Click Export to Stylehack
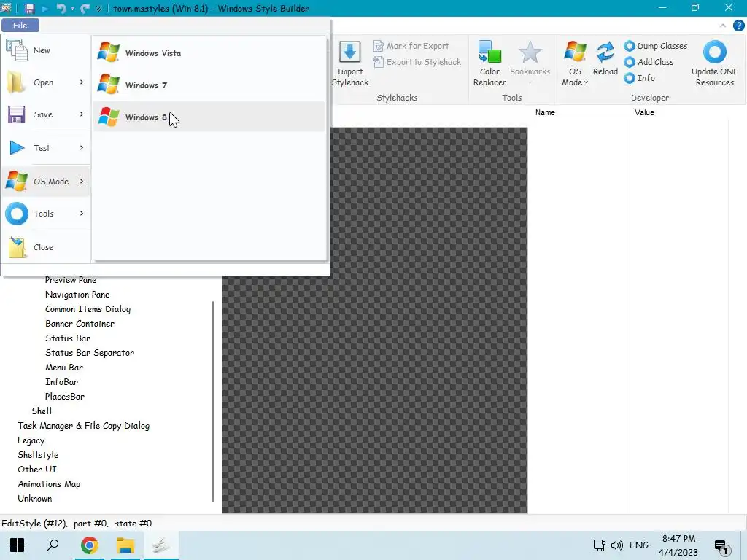The height and width of the screenshot is (560, 747). [417, 62]
